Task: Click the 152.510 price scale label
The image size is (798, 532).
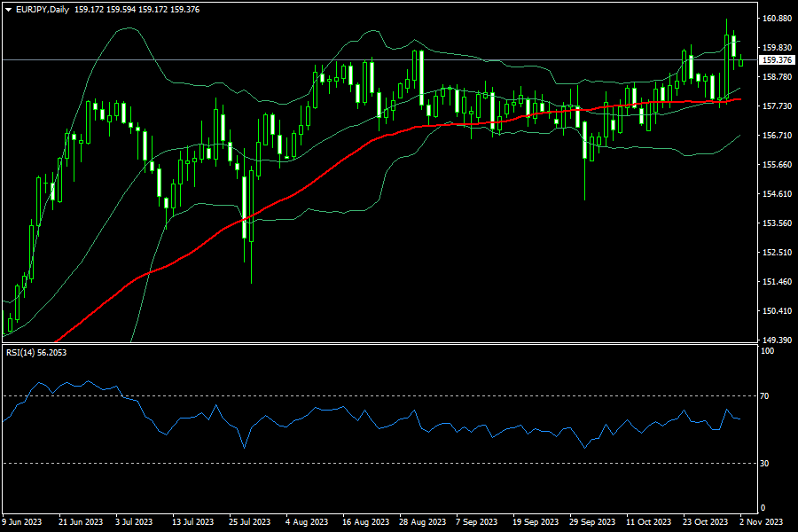Action: pos(777,253)
